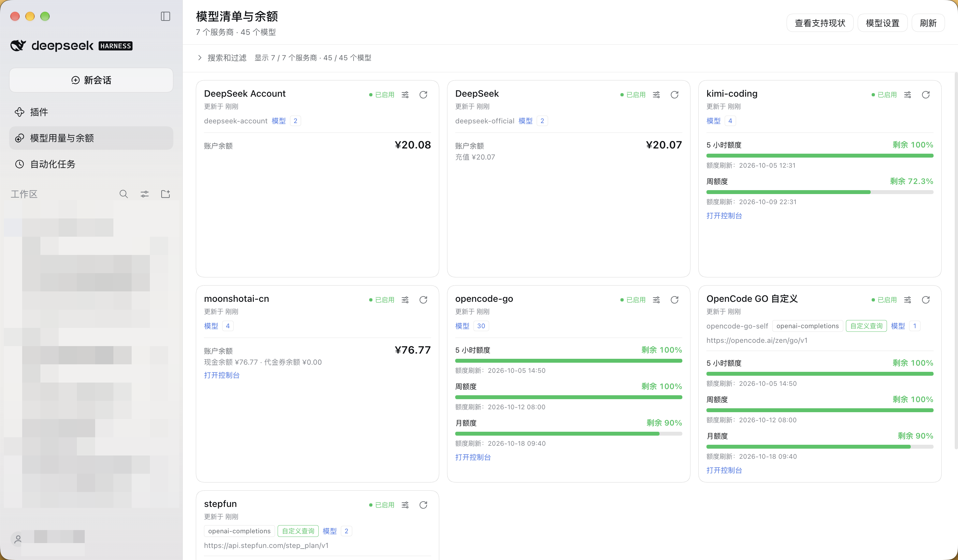Refresh the deepseek-official DeepSeek card
The width and height of the screenshot is (958, 560).
(675, 95)
